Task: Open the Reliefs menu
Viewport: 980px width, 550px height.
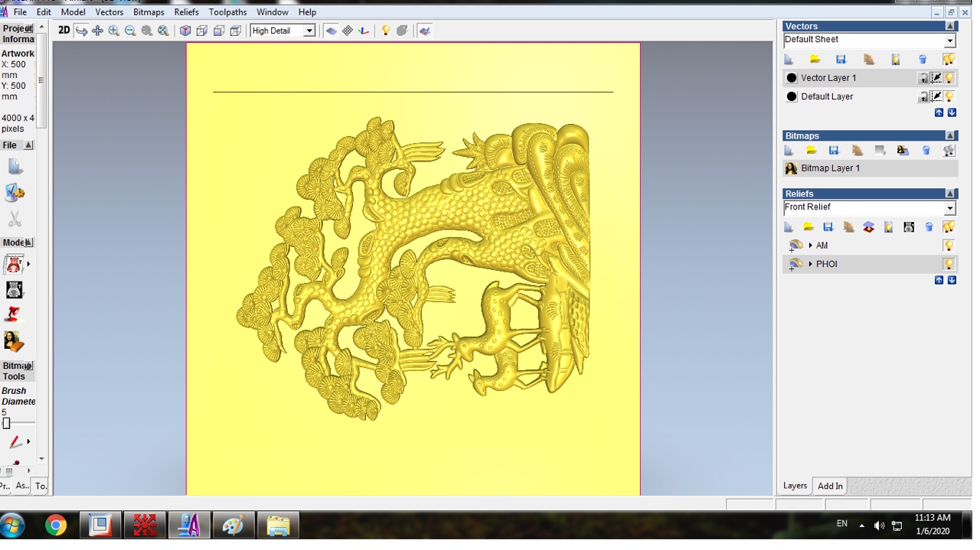Action: coord(186,12)
